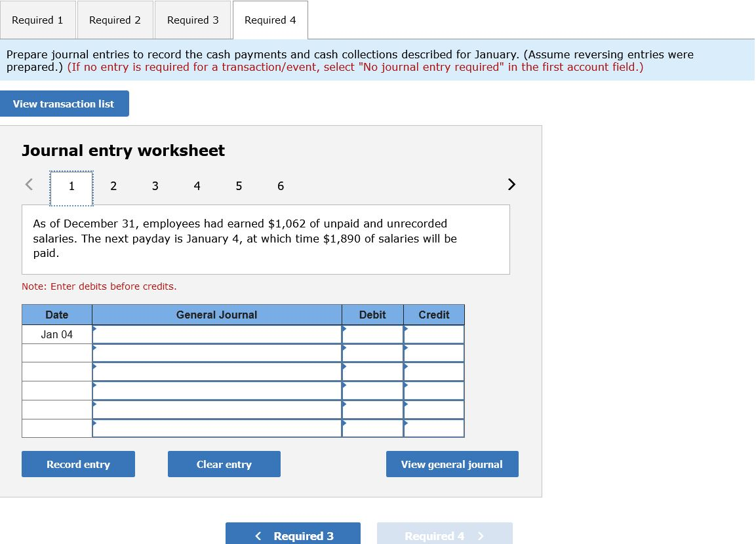
Task: Switch to the Required 2 tab
Action: [x=115, y=20]
